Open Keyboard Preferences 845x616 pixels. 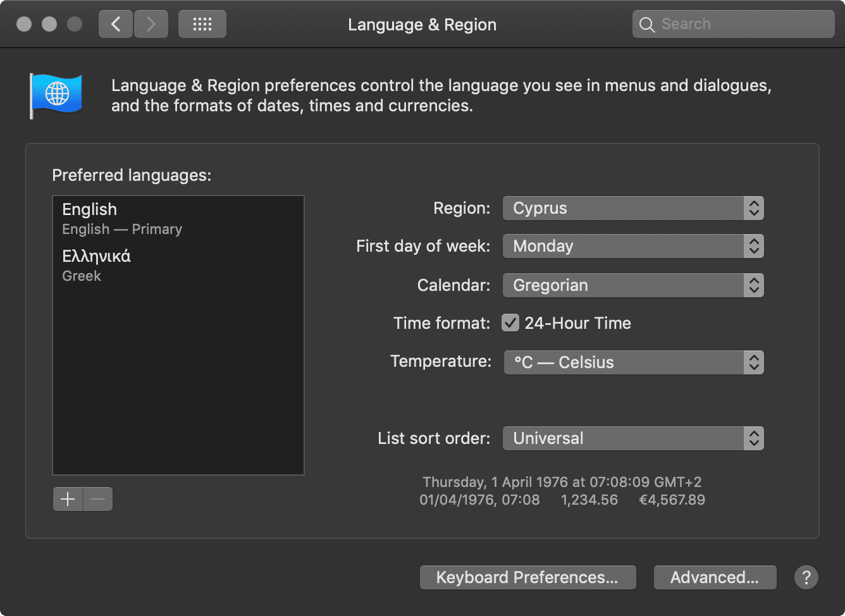[x=527, y=577]
